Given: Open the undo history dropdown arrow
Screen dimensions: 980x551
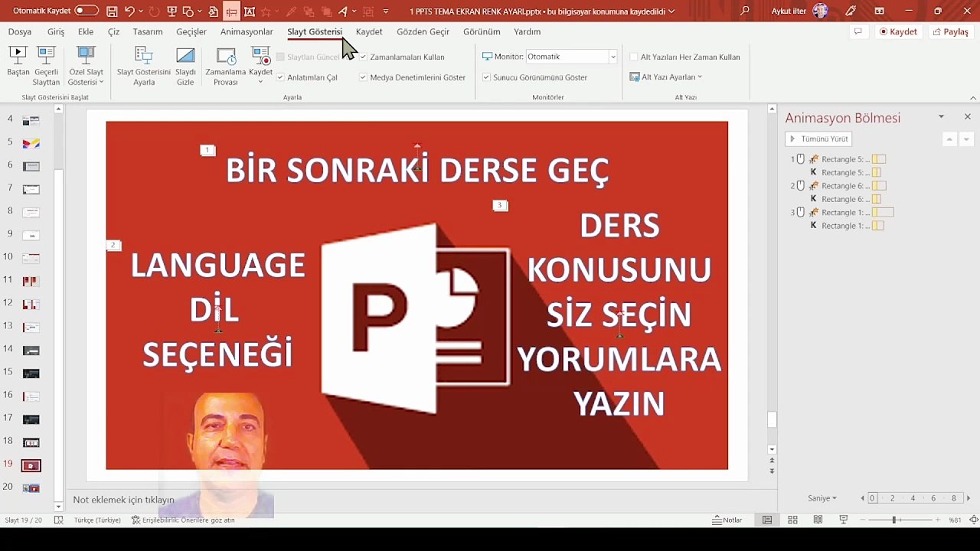Looking at the screenshot, I should click(141, 11).
